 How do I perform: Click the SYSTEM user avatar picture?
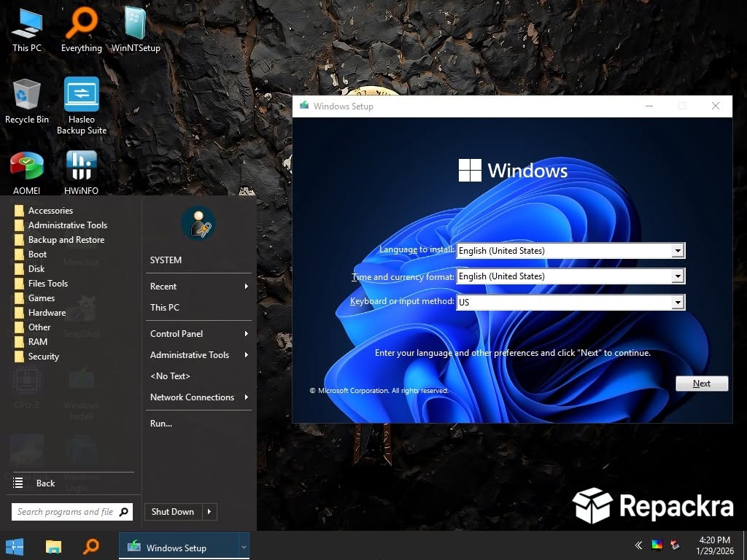pos(198,223)
